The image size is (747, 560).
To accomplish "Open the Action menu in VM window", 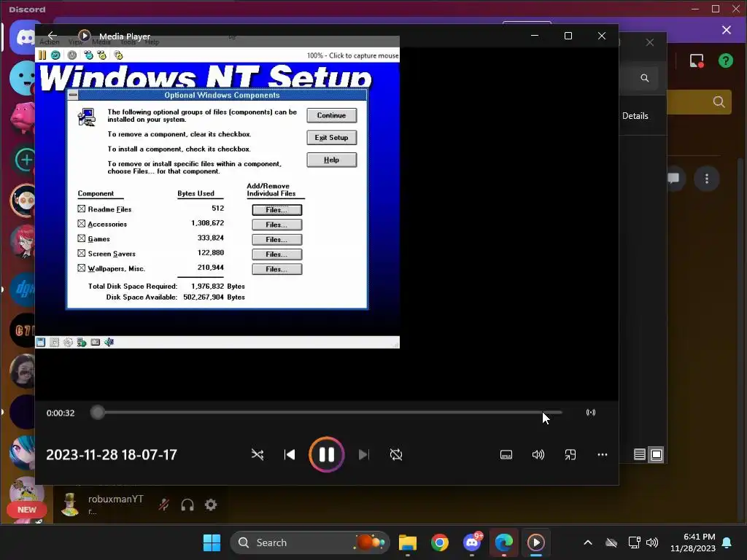I will point(49,42).
